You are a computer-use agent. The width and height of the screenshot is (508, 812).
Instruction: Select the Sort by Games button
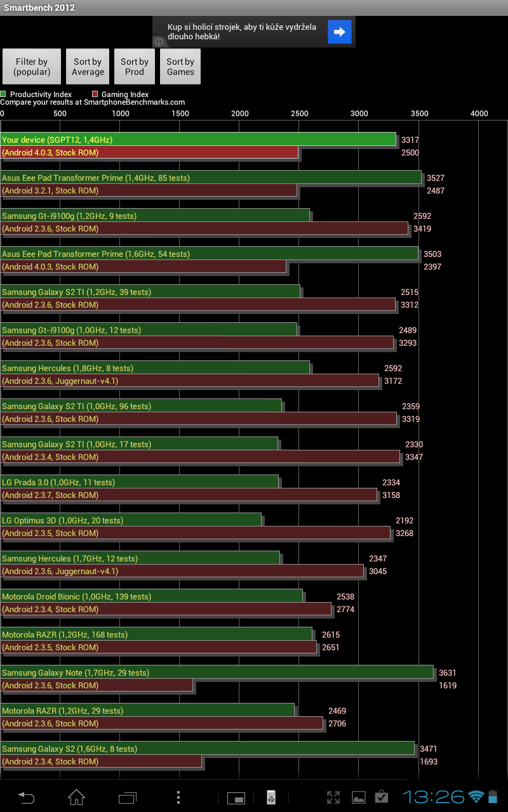point(180,67)
